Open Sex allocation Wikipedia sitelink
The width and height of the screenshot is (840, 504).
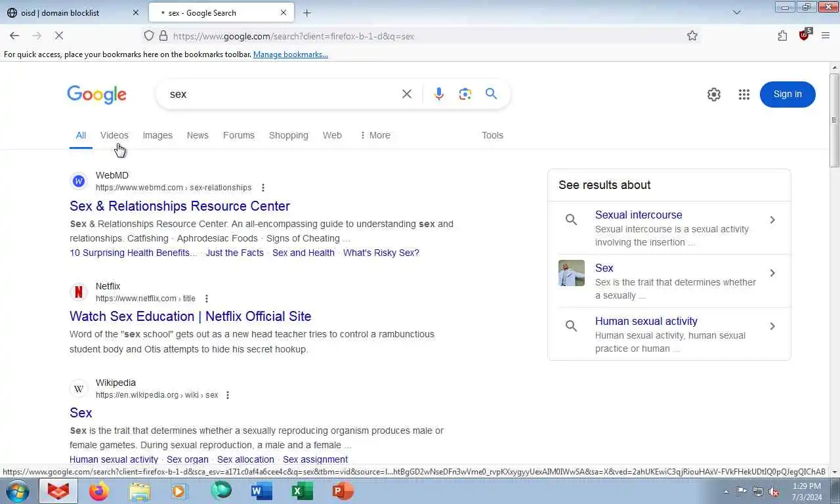pyautogui.click(x=246, y=459)
